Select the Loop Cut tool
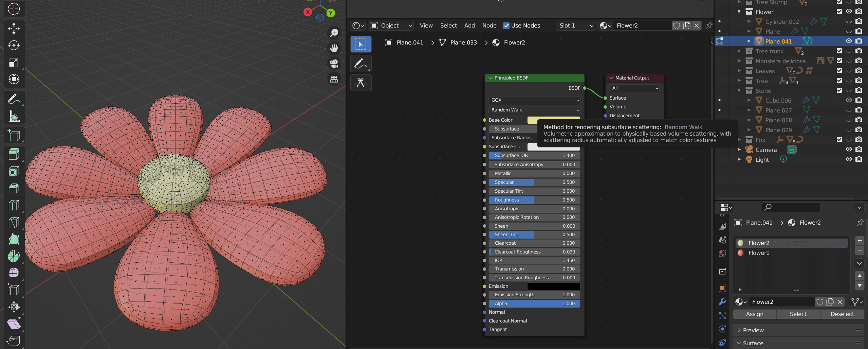The height and width of the screenshot is (349, 868). pos(14,205)
